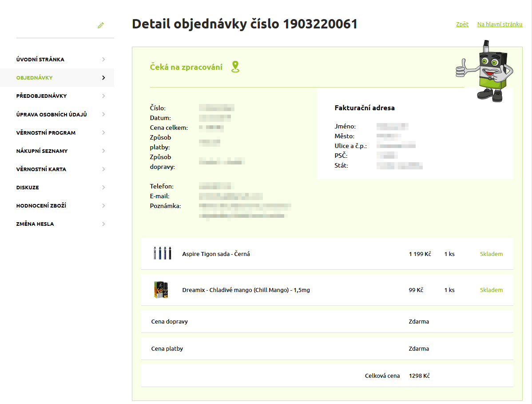Click the pencil edit icon in sidebar
The image size is (532, 404).
(x=101, y=26)
